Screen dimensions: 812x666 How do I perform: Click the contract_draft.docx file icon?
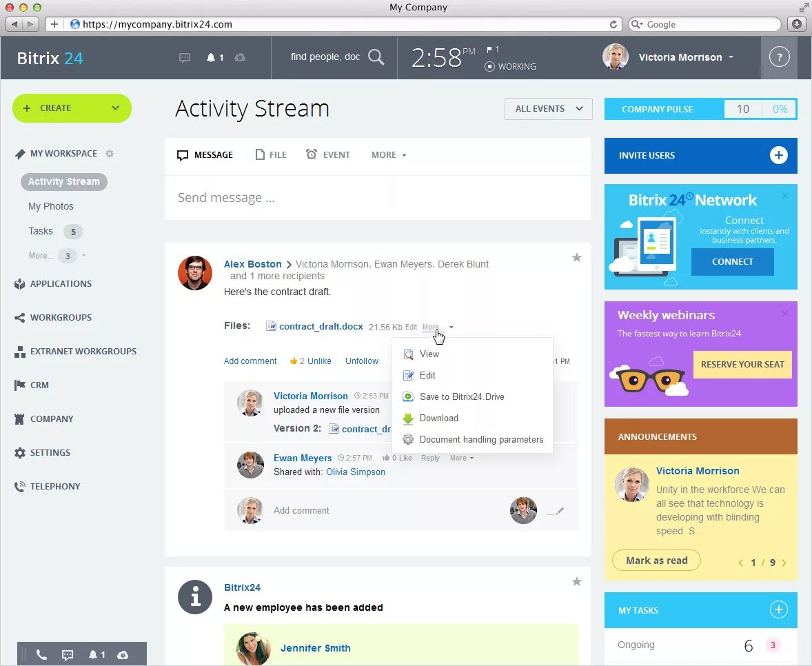point(271,325)
